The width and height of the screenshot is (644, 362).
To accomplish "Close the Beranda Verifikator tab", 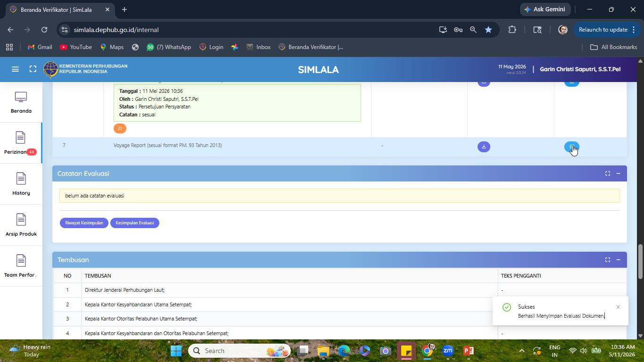I will click(107, 9).
